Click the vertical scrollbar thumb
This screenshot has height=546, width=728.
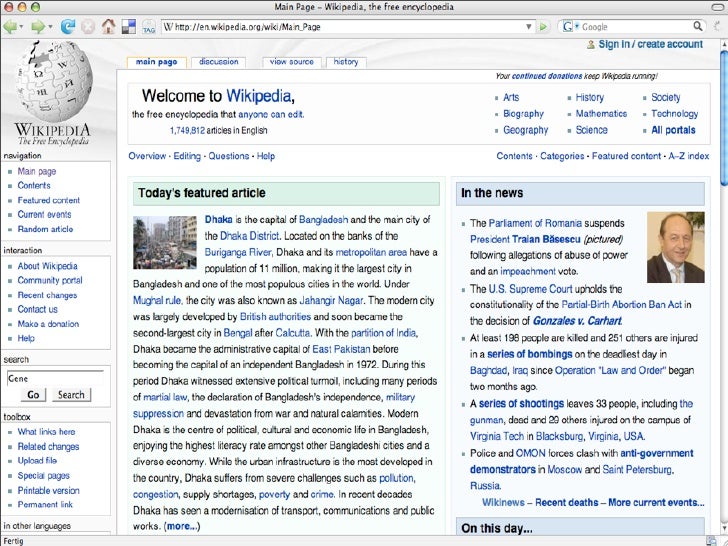point(723,117)
